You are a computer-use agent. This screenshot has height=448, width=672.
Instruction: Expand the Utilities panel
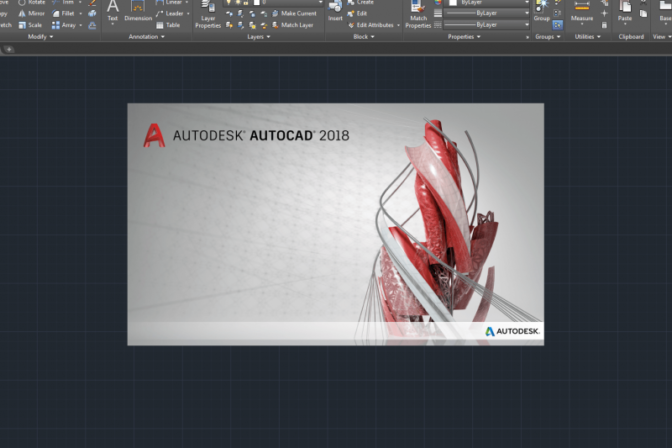coord(588,37)
